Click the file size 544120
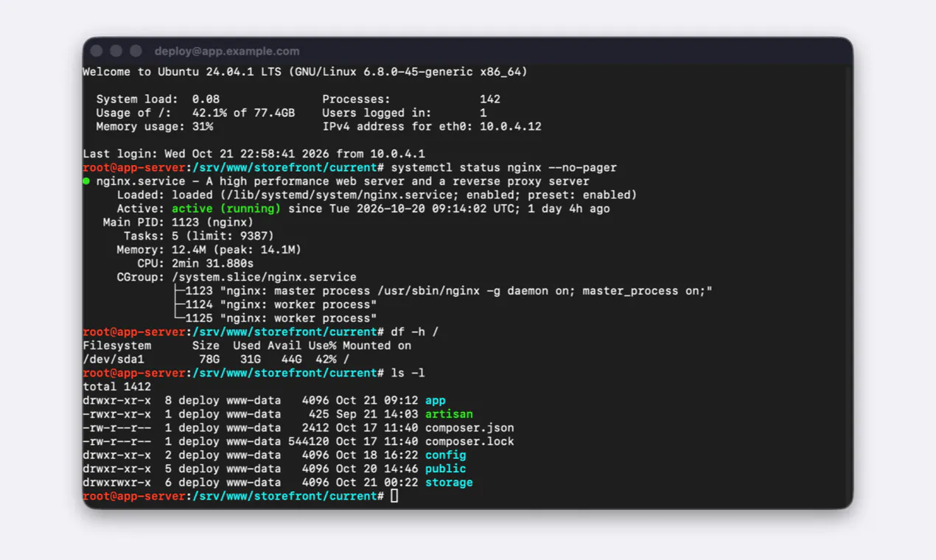This screenshot has width=936, height=560. [309, 441]
